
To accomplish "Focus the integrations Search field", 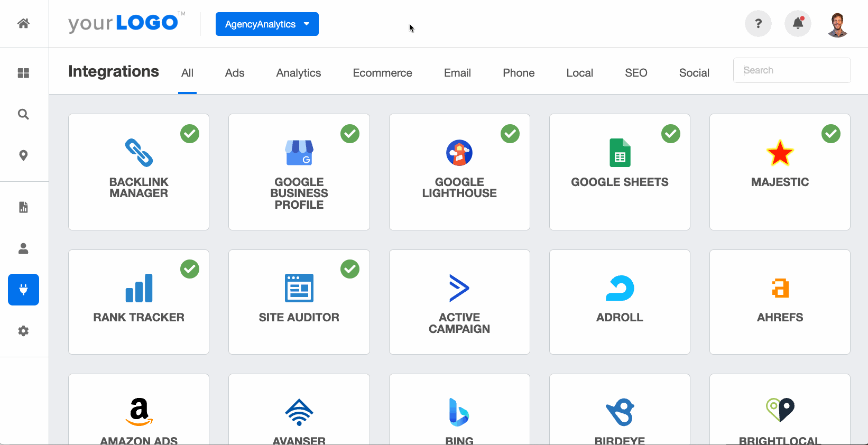I will [x=792, y=70].
